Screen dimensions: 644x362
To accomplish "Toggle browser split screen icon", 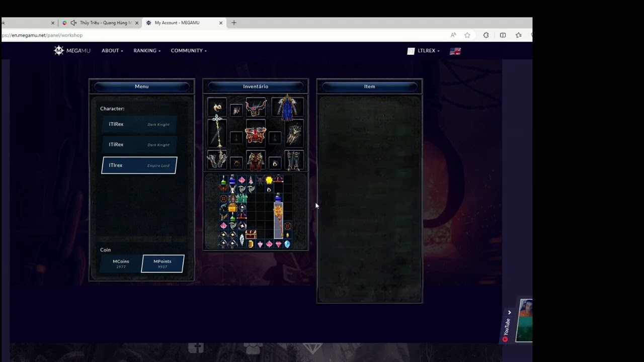I will (x=503, y=35).
